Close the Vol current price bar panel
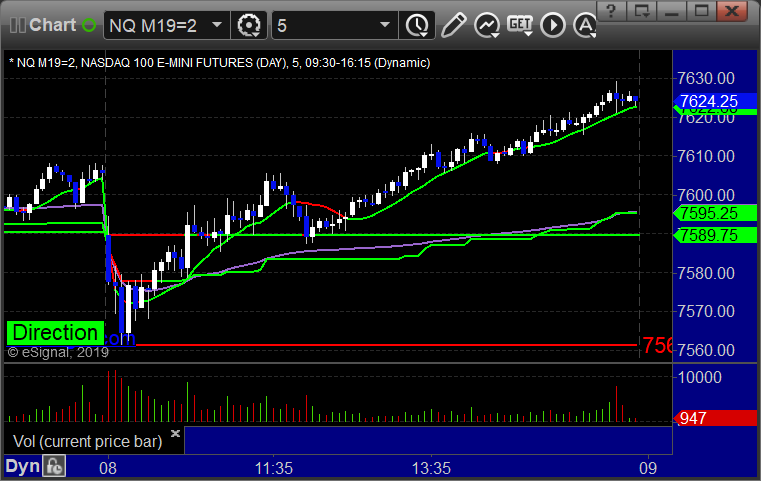The height and width of the screenshot is (481, 761). tap(175, 433)
